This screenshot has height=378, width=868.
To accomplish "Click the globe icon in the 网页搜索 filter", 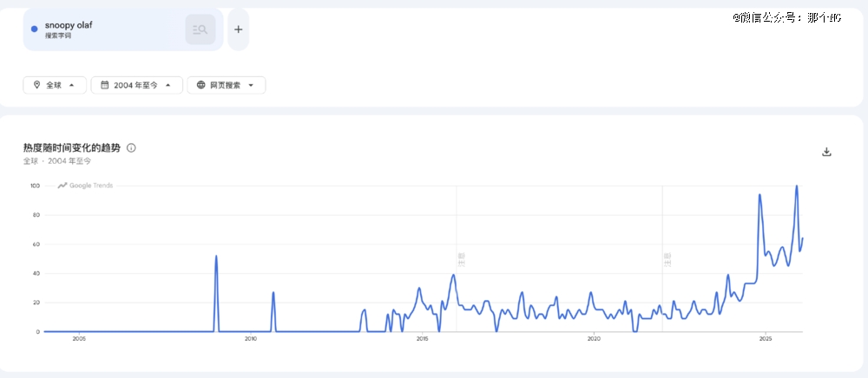I will coord(201,85).
